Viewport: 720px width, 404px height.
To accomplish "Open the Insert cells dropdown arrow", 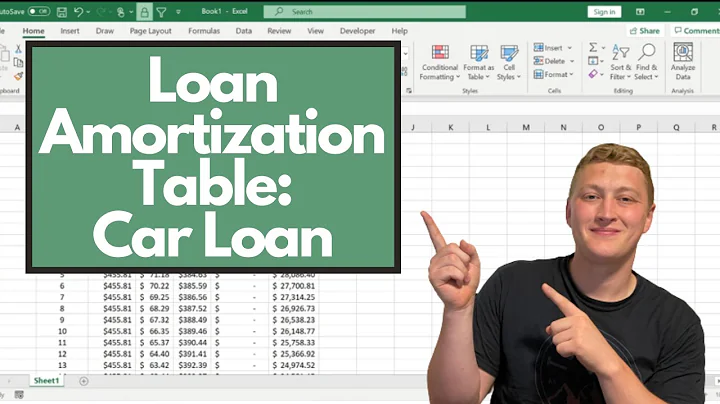I will coord(570,48).
